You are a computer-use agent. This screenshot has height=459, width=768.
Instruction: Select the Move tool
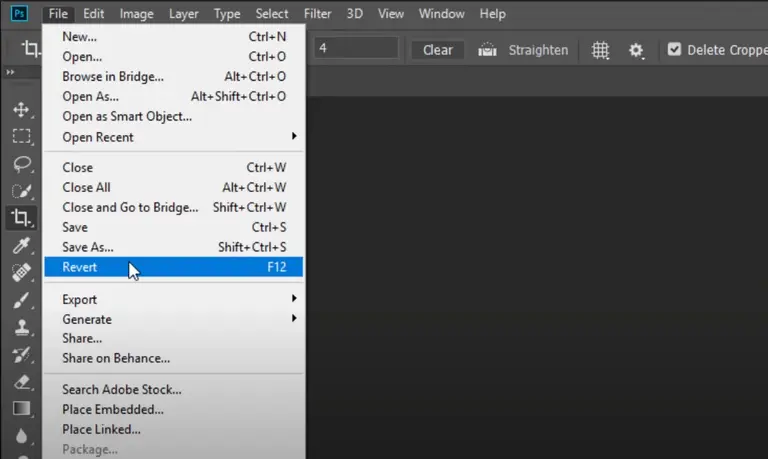click(x=21, y=109)
